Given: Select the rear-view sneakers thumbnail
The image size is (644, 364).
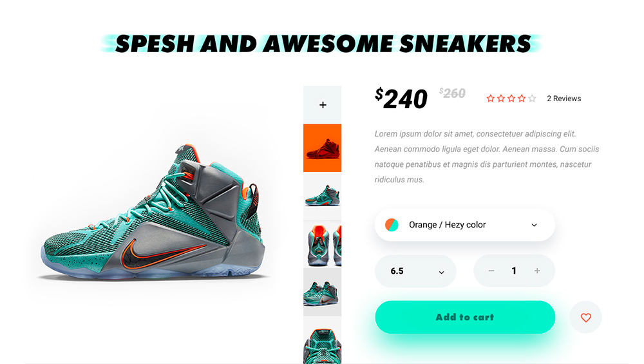Looking at the screenshot, I should click(323, 244).
